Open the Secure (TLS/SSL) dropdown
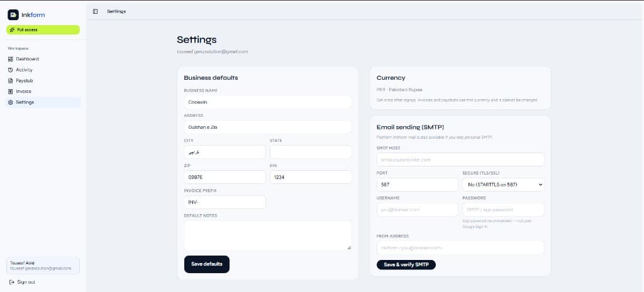 [503, 185]
